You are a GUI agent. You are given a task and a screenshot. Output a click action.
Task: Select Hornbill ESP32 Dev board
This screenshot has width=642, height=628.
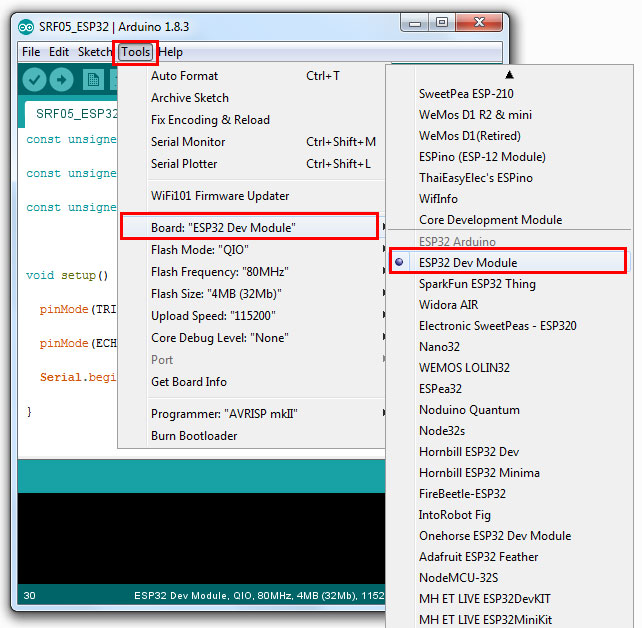click(x=509, y=452)
